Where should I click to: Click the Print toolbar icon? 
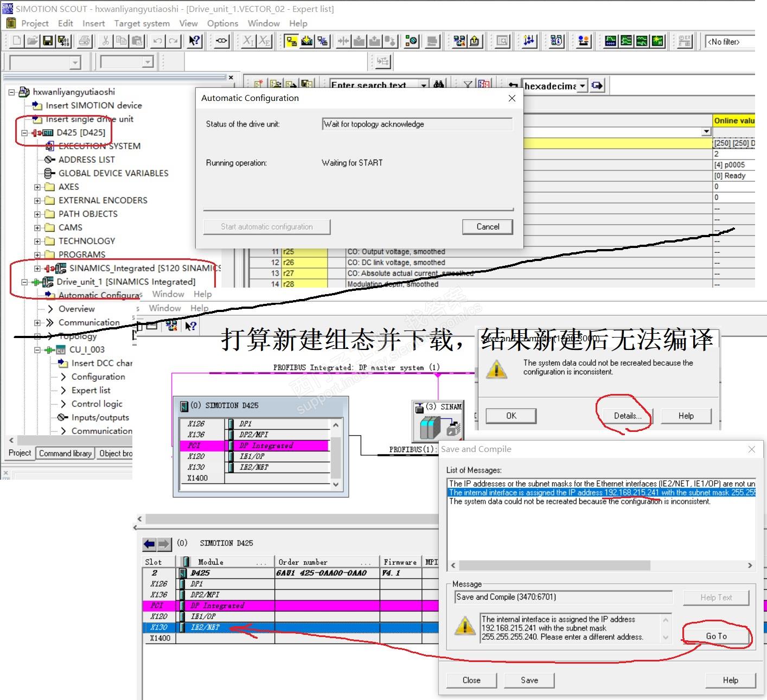click(84, 41)
